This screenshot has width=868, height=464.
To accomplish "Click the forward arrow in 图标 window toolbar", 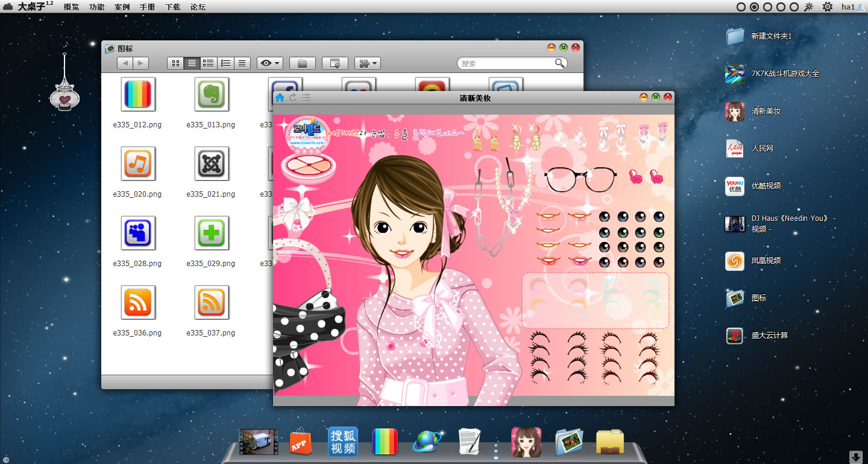I will pyautogui.click(x=140, y=63).
